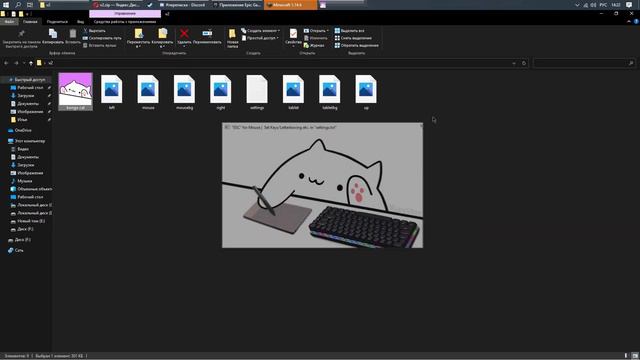This screenshot has width=640, height=360.
Task: Show hidden system tray icons
Action: click(x=577, y=5)
